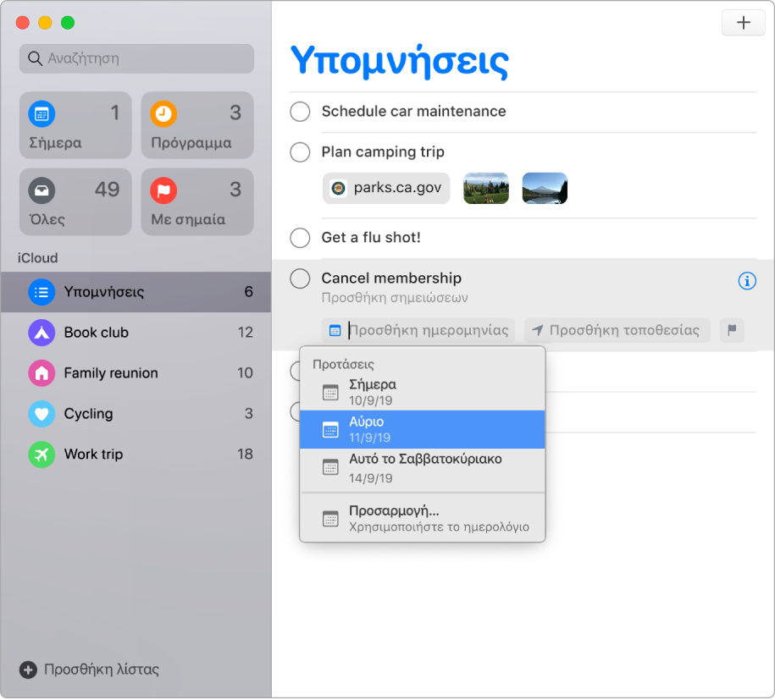Image resolution: width=775 pixels, height=700 pixels.
Task: Check off Plan camping trip
Action: pyautogui.click(x=300, y=152)
